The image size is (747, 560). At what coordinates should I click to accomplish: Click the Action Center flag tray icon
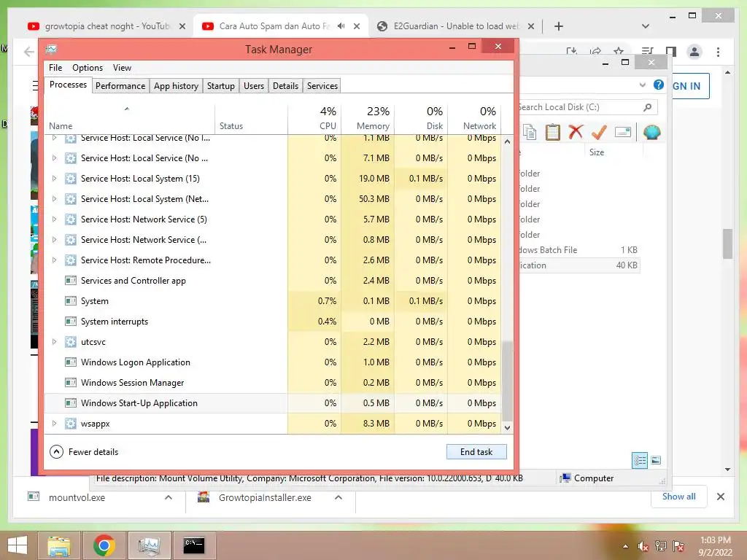pos(678,546)
